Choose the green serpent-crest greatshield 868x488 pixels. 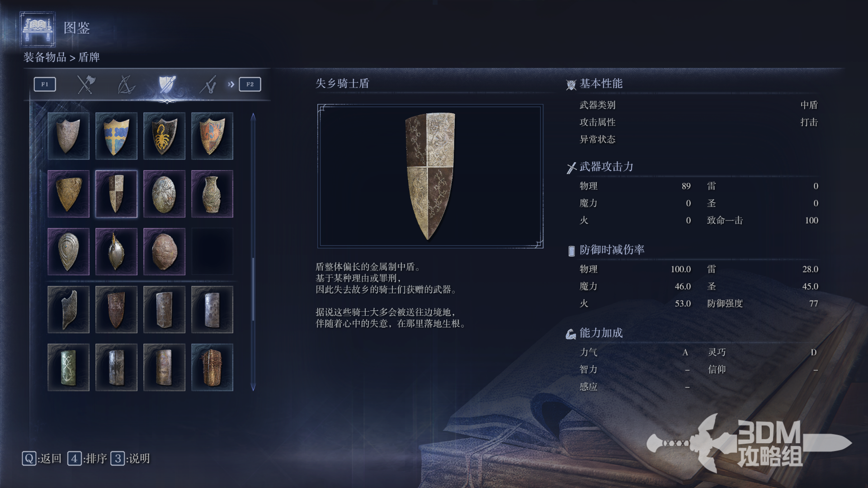tap(68, 367)
